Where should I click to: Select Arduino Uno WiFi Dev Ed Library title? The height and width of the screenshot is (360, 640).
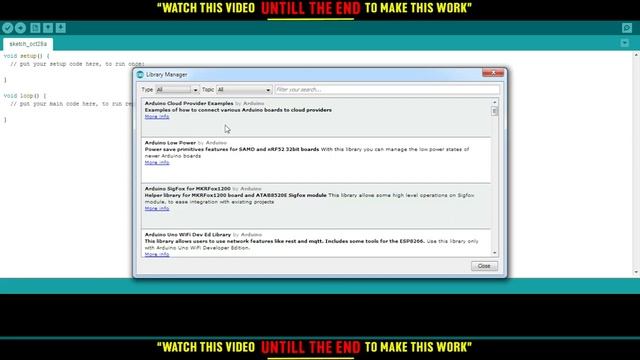188,235
